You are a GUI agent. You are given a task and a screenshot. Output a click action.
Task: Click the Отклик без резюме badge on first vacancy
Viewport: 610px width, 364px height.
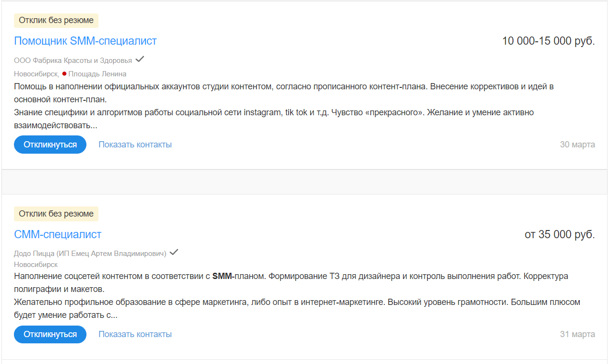pyautogui.click(x=56, y=21)
